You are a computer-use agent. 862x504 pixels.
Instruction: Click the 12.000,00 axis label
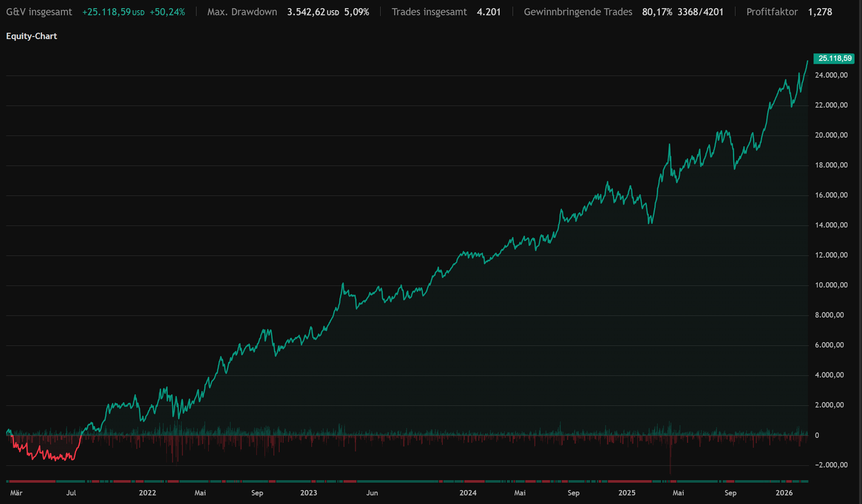(831, 255)
